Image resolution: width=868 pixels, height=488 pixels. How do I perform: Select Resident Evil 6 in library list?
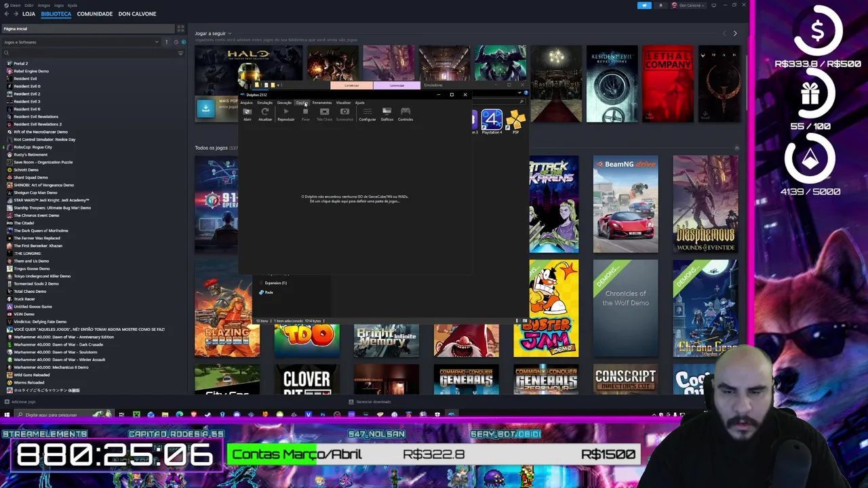pos(26,109)
